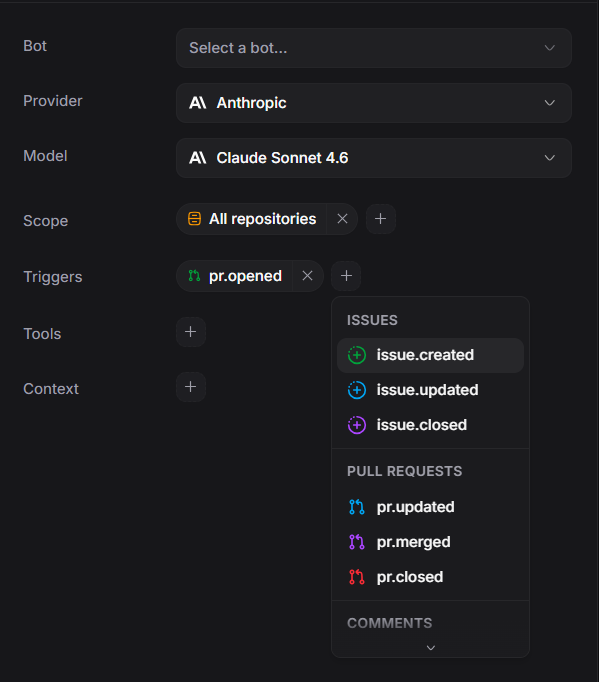Screen dimensions: 599x682
Task: Choose issue.updated from the trigger list
Action: 430,390
